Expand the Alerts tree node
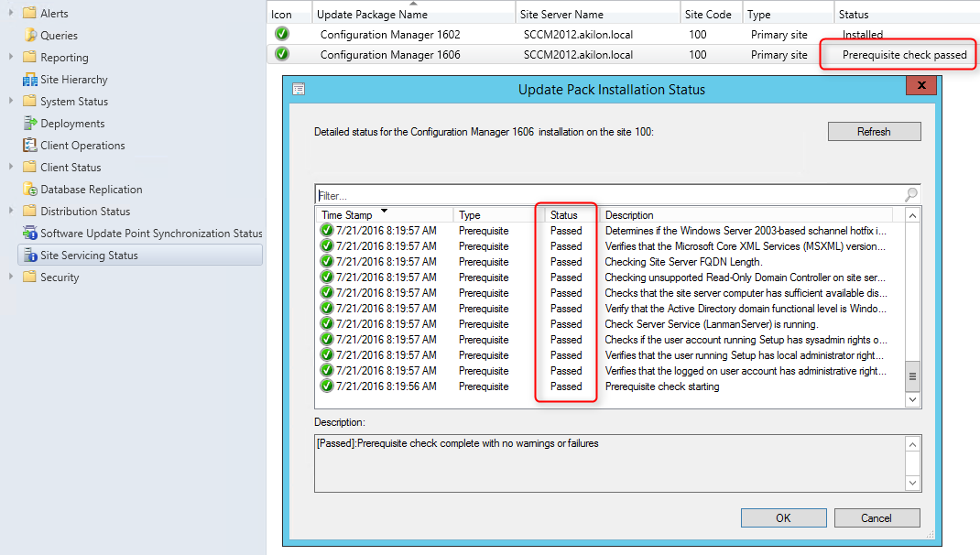 click(11, 13)
